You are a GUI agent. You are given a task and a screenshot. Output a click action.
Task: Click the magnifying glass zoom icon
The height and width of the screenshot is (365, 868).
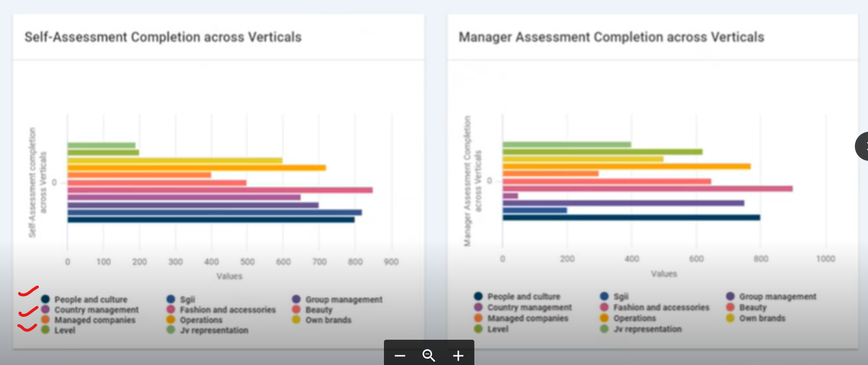pyautogui.click(x=429, y=356)
